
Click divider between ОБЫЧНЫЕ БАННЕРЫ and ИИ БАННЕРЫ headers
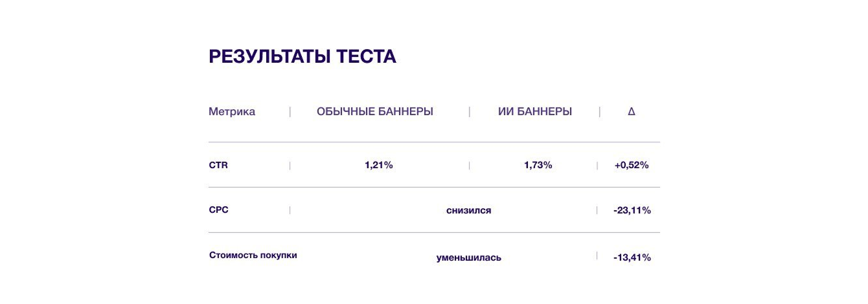tap(469, 111)
